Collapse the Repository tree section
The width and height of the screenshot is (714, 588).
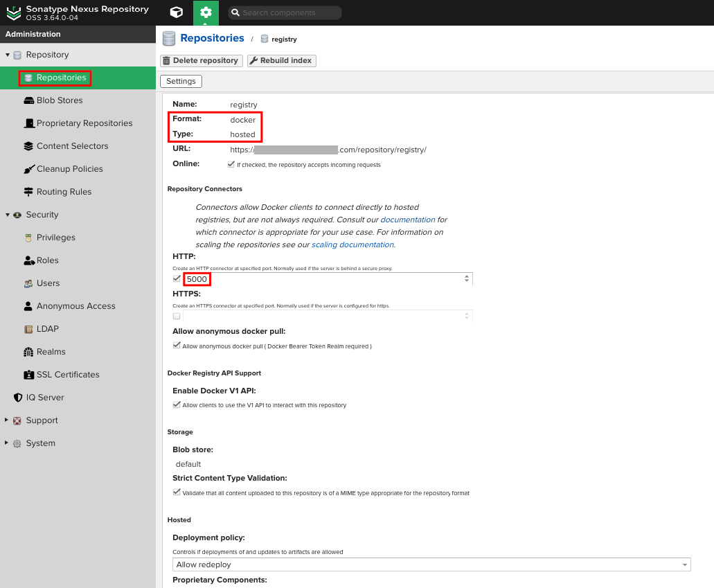8,55
